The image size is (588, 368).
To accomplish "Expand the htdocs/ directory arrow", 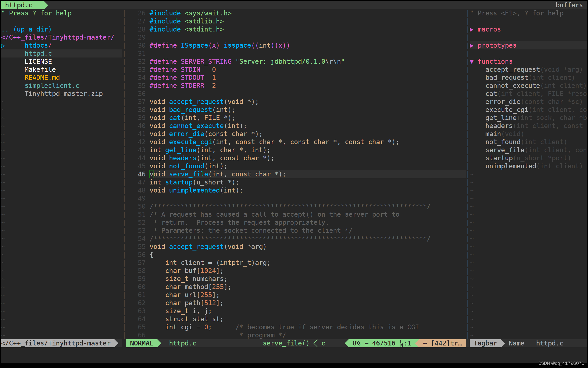I will tap(3, 46).
